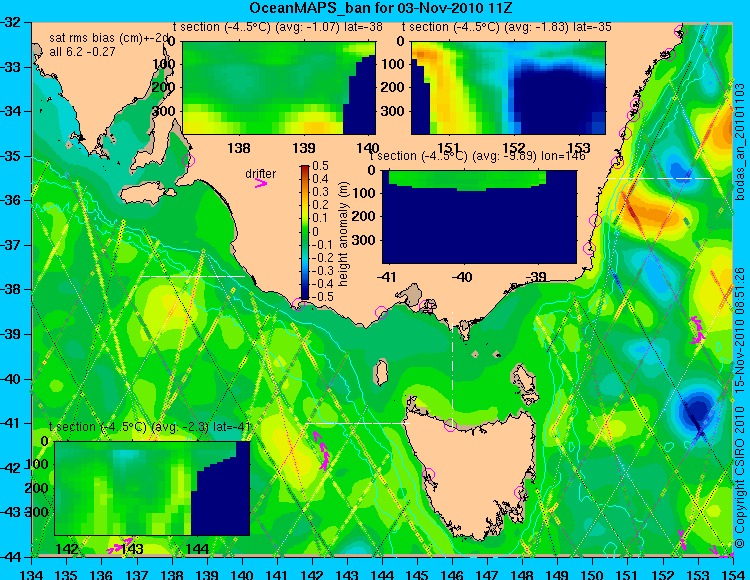Viewport: 750px width, 580px height.
Task: Click the '146' longitude axis label
Action: click(x=452, y=574)
